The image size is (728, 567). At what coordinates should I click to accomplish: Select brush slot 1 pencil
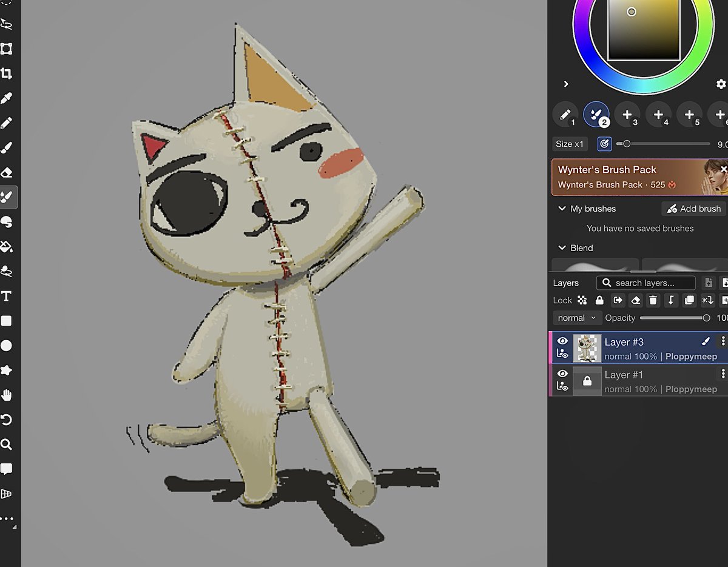click(x=565, y=114)
